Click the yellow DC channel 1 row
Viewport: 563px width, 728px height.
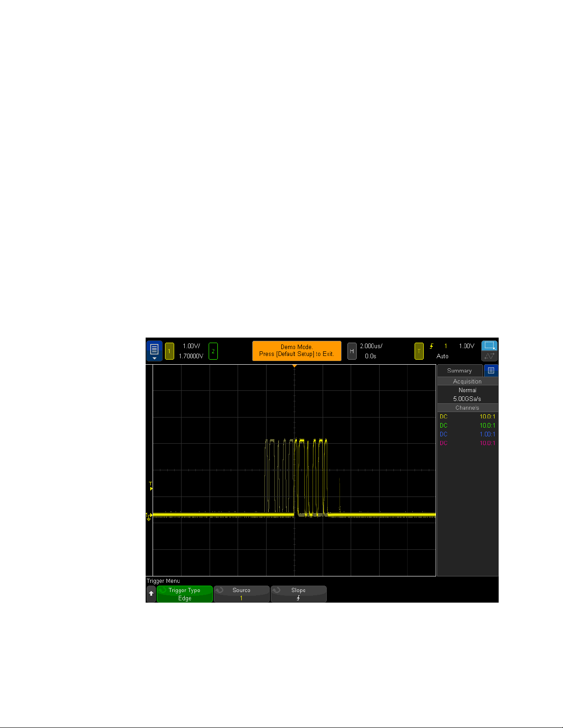[467, 417]
